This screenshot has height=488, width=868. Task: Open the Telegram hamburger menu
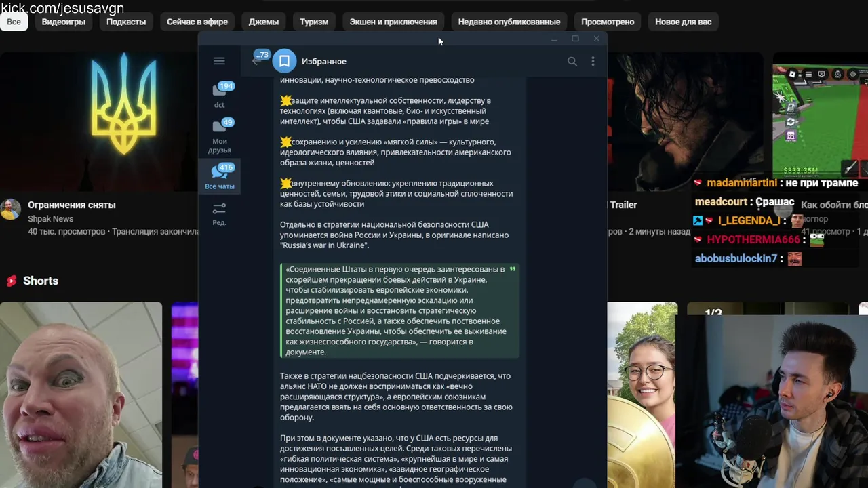click(219, 61)
